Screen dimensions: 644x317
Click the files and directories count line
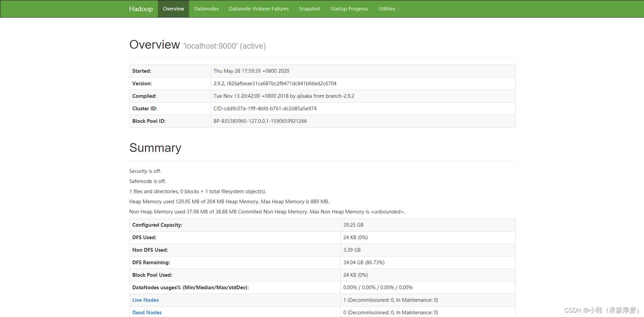tap(198, 191)
